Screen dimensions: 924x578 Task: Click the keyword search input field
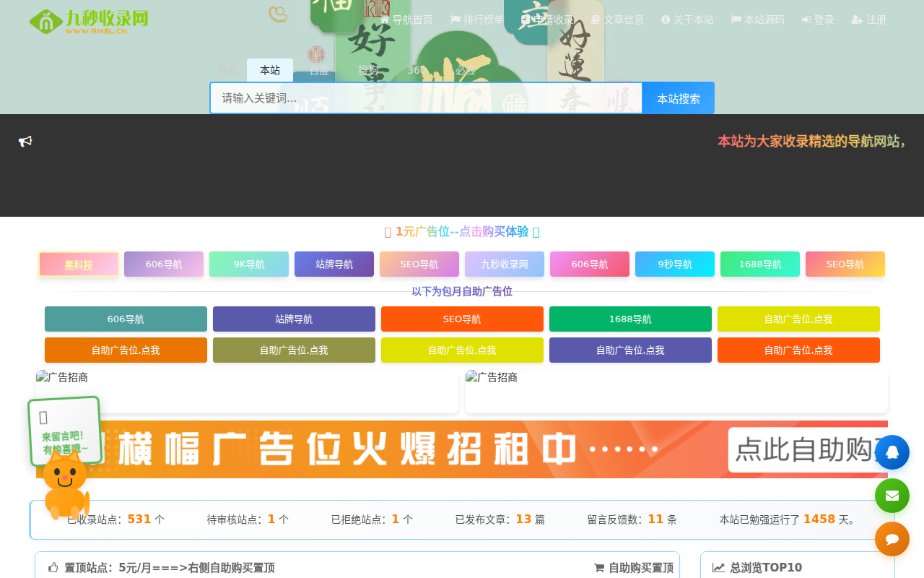click(426, 98)
